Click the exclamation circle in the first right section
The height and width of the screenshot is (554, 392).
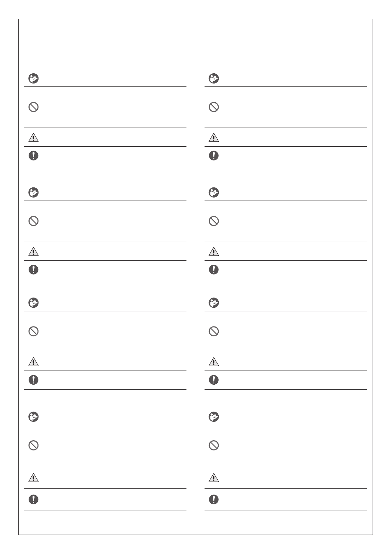tap(214, 156)
